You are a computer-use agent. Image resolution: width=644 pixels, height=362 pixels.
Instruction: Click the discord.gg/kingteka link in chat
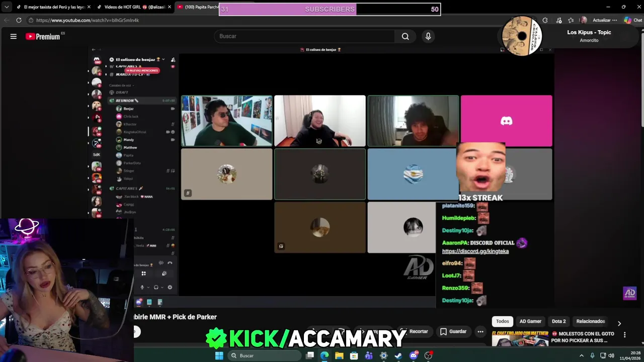click(475, 251)
